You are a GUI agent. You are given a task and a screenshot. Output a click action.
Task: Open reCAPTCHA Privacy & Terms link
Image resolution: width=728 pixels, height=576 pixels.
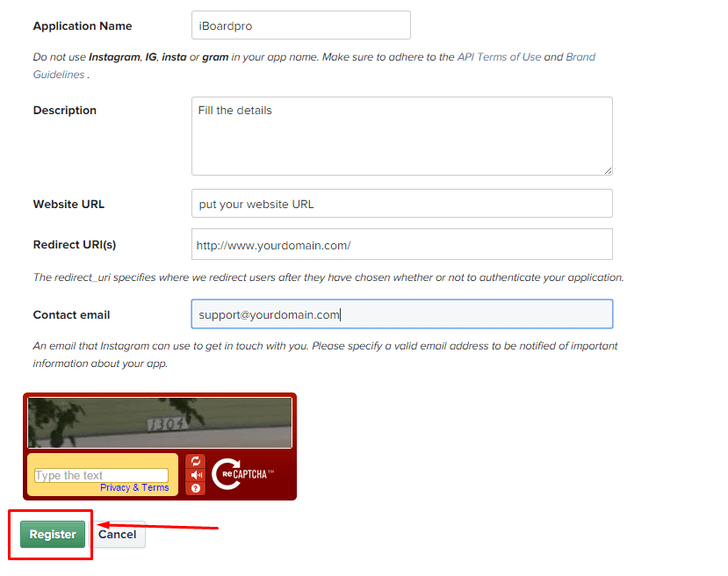(134, 487)
